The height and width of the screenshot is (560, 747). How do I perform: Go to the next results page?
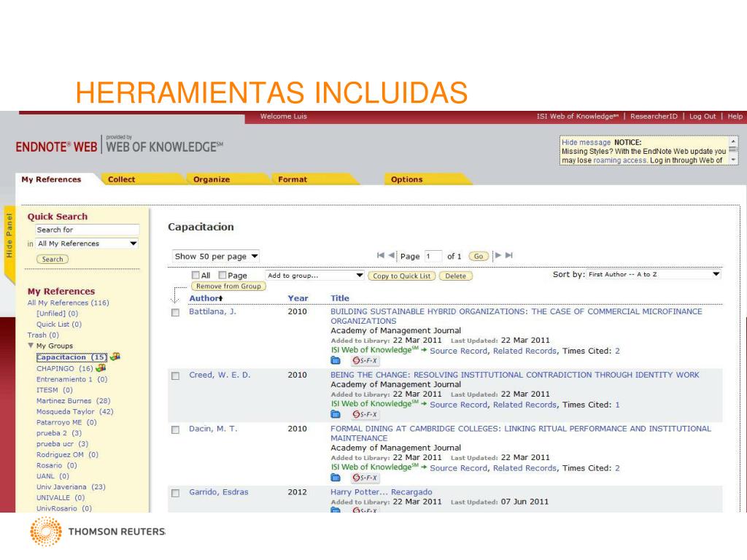(498, 255)
